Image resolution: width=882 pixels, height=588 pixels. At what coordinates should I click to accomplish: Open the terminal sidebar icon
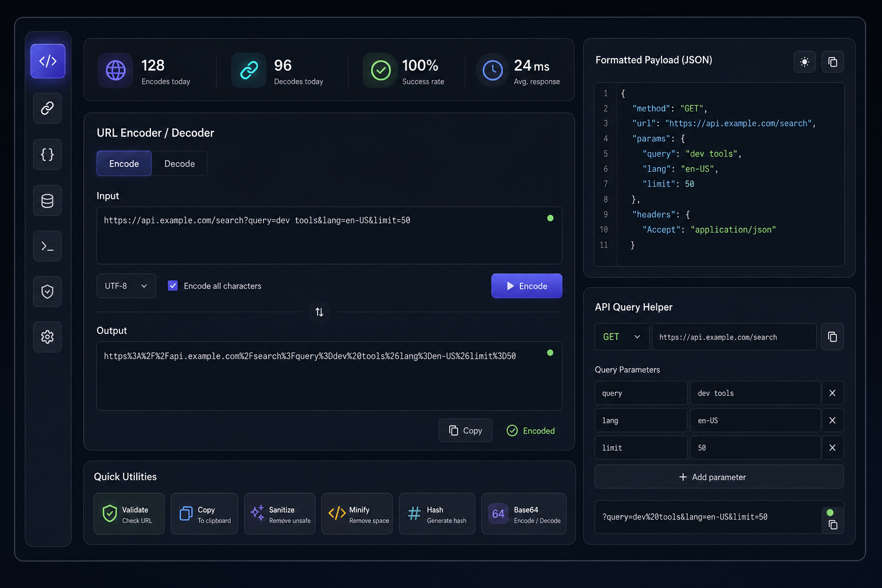[x=48, y=246]
